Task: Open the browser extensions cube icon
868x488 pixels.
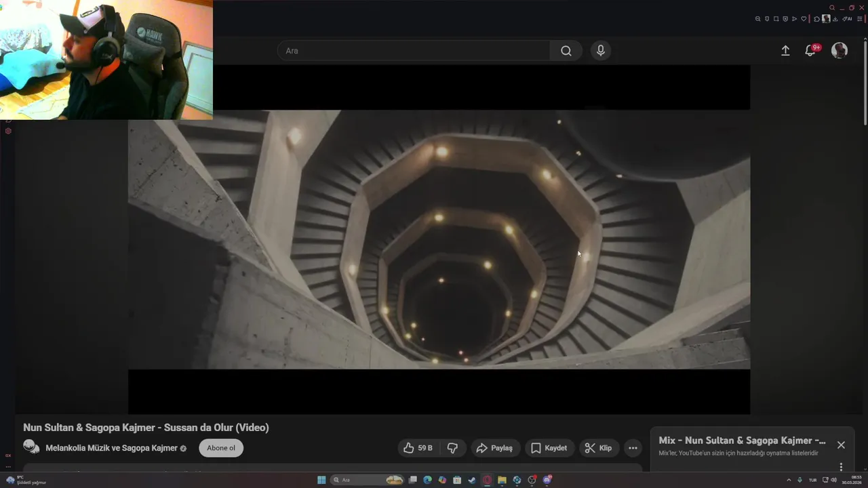Action: click(816, 19)
